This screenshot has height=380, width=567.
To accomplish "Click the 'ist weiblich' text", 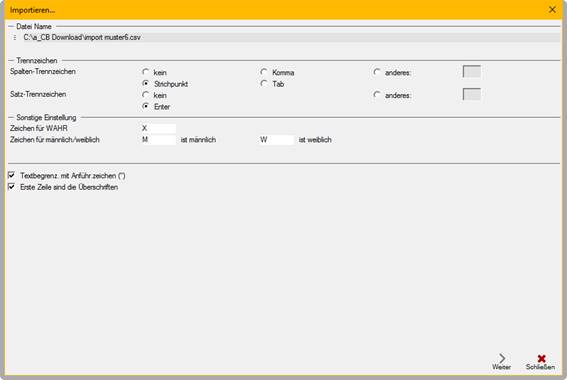I will click(315, 140).
